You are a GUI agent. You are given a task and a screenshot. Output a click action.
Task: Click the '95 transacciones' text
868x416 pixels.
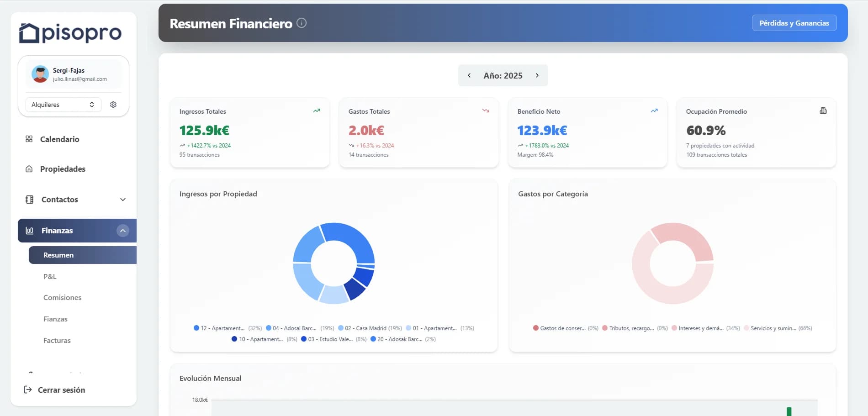(x=200, y=155)
